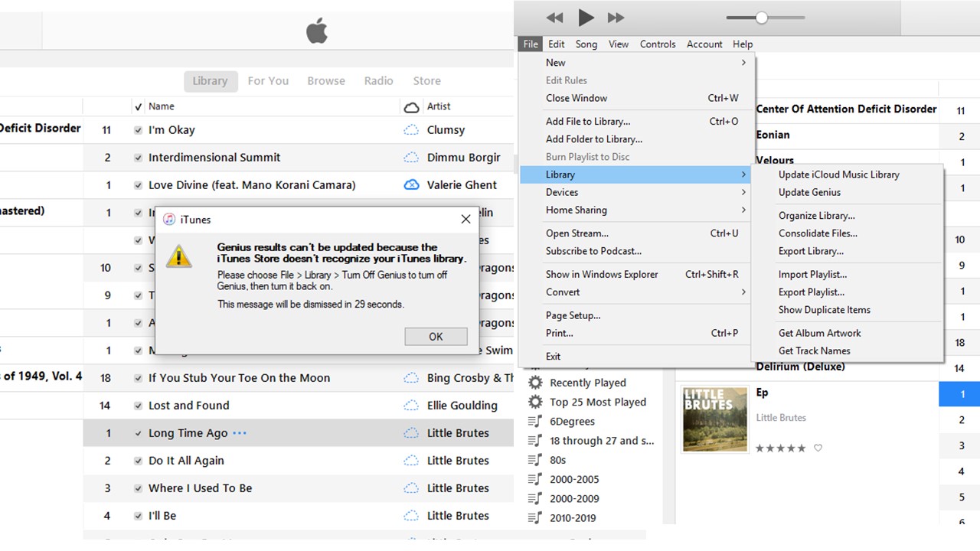Expand the New submenu in the File menu
This screenshot has height=551, width=980.
(x=637, y=63)
